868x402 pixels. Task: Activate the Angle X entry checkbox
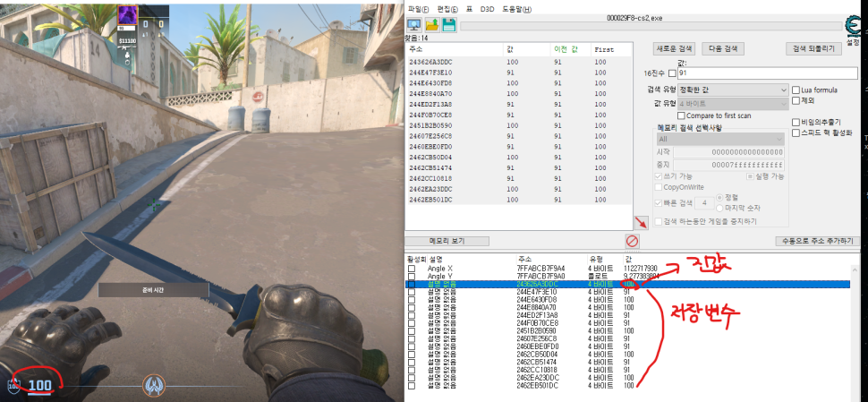point(412,268)
